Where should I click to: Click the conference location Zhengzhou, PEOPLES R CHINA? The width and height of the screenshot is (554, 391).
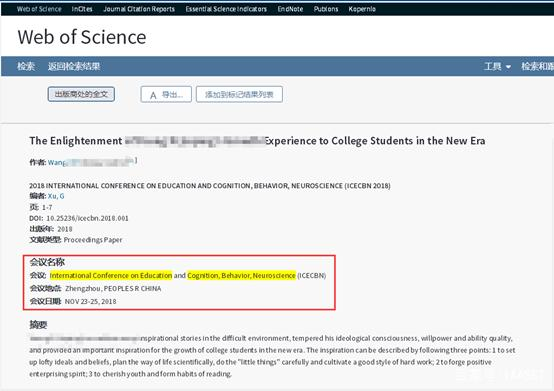(113, 289)
